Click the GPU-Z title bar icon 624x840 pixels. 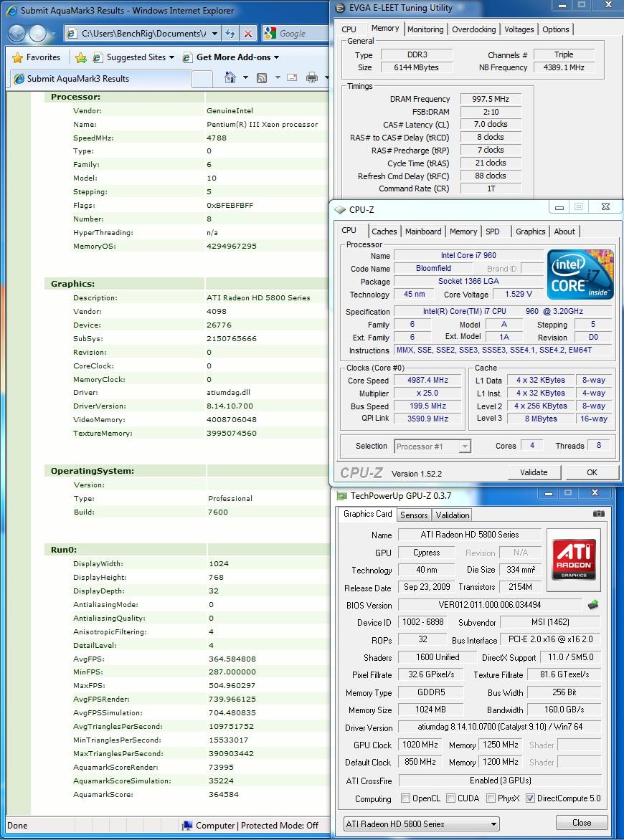[341, 496]
